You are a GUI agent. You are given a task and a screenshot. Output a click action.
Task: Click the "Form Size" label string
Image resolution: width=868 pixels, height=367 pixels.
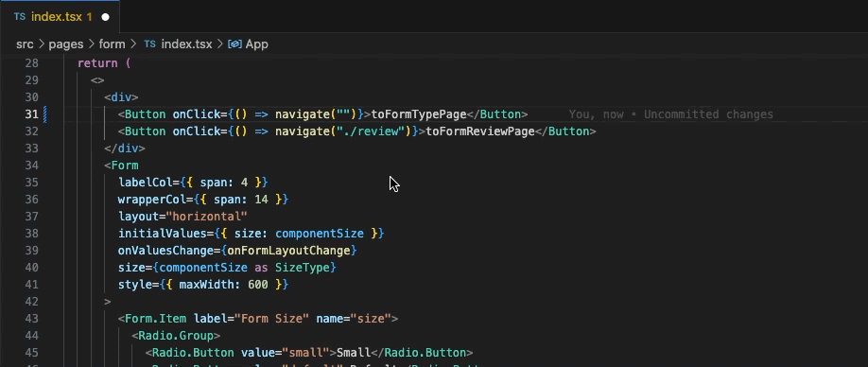click(x=271, y=319)
